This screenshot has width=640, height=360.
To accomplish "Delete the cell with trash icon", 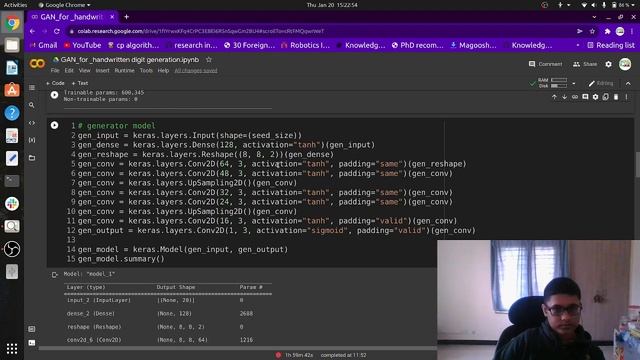I will pyautogui.click(x=616, y=97).
